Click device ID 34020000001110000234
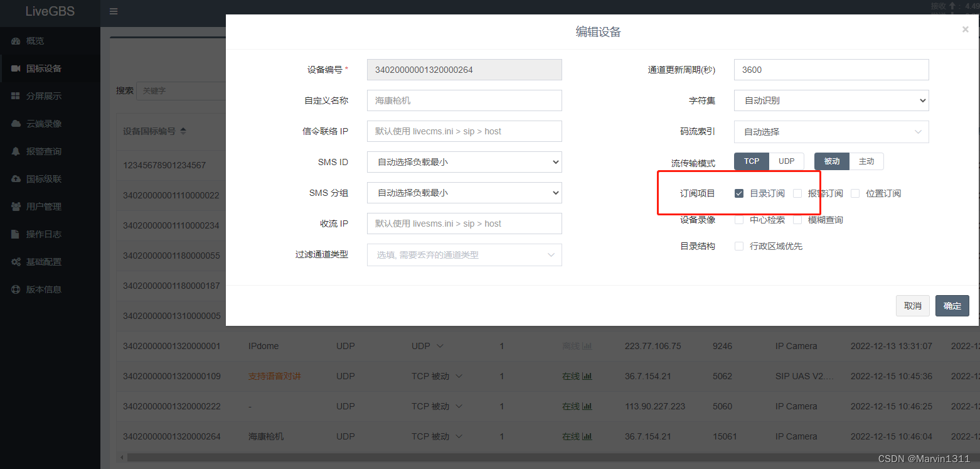Screen dimensions: 980x469 [171, 225]
